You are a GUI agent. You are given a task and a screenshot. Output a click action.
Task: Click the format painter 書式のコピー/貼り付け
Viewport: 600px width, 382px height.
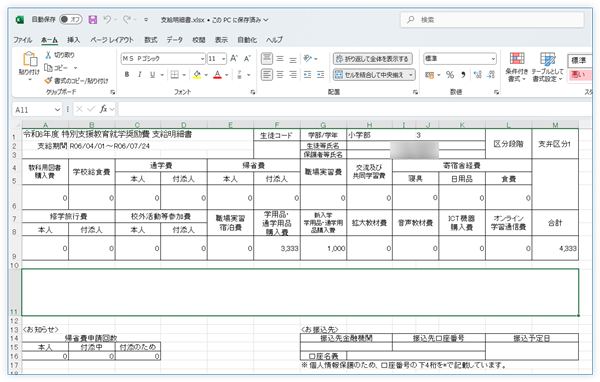[77, 81]
